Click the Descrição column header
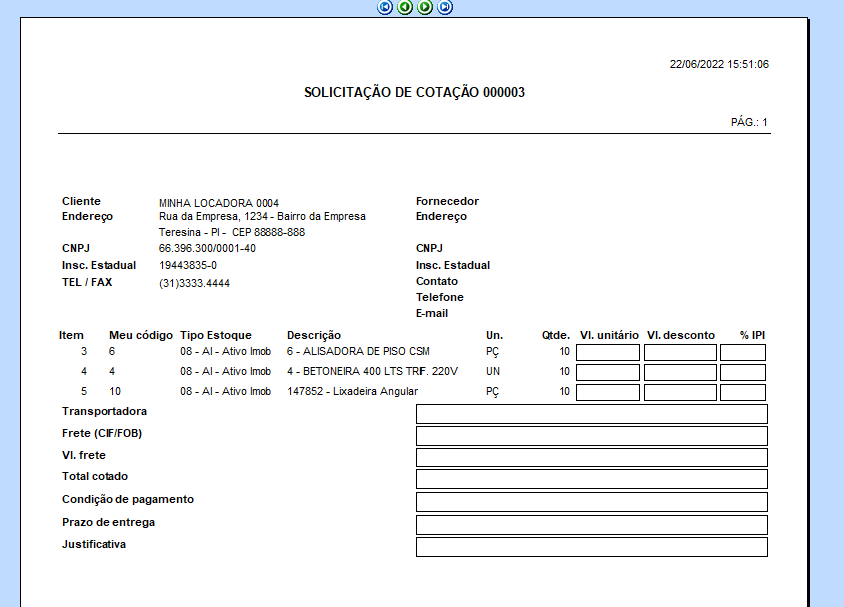Screen dimensions: 844x607 pos(314,335)
